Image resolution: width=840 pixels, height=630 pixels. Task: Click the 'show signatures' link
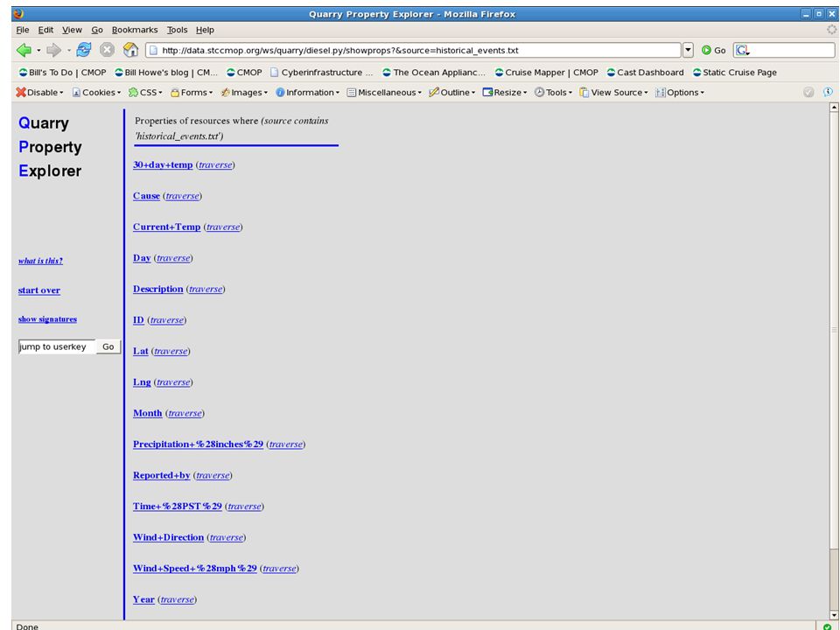[47, 319]
